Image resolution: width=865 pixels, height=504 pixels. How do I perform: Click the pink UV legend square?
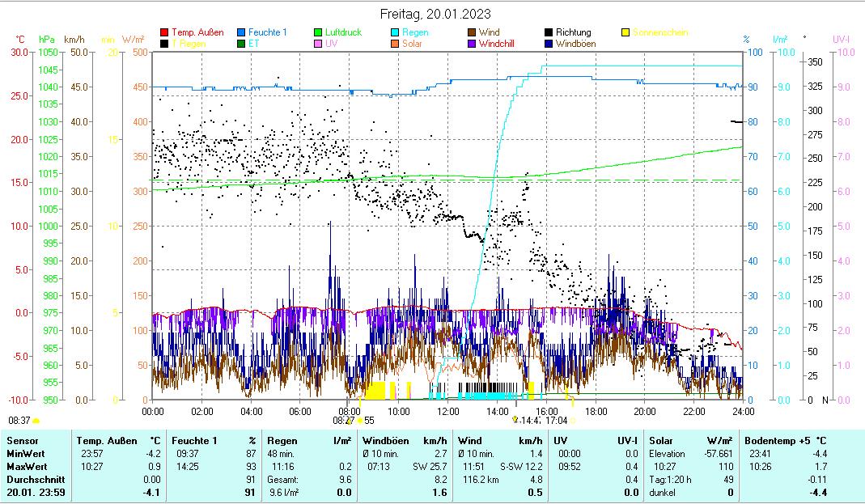[318, 44]
